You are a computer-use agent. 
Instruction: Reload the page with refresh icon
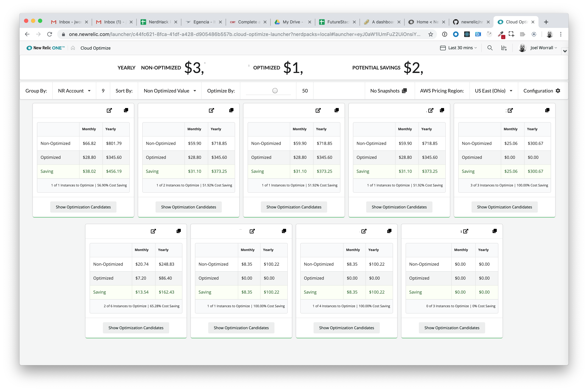point(50,34)
